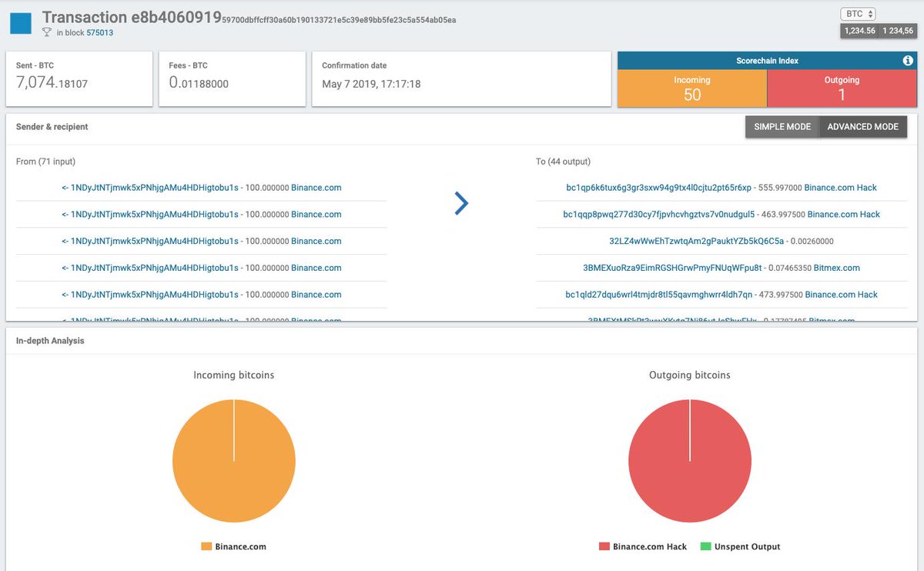Viewport: 924px width, 571px height.
Task: Select the 1,234.56 number format
Action: pyautogui.click(x=859, y=31)
